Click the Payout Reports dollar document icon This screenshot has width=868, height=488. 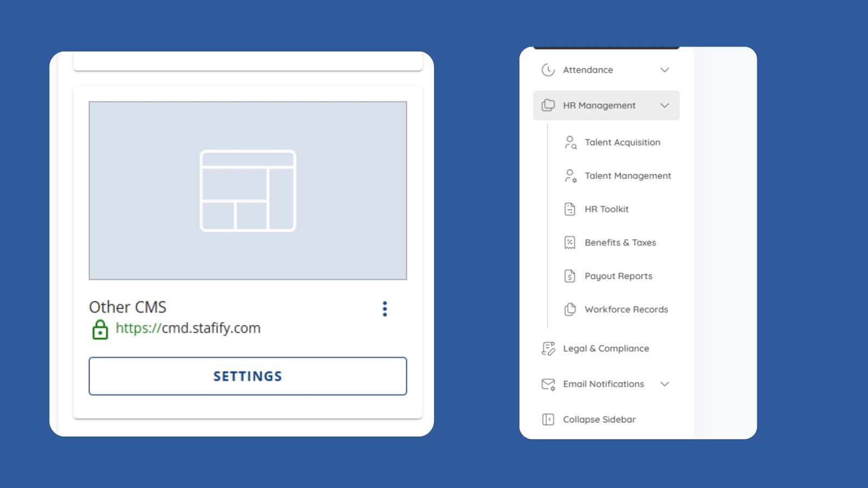tap(570, 276)
